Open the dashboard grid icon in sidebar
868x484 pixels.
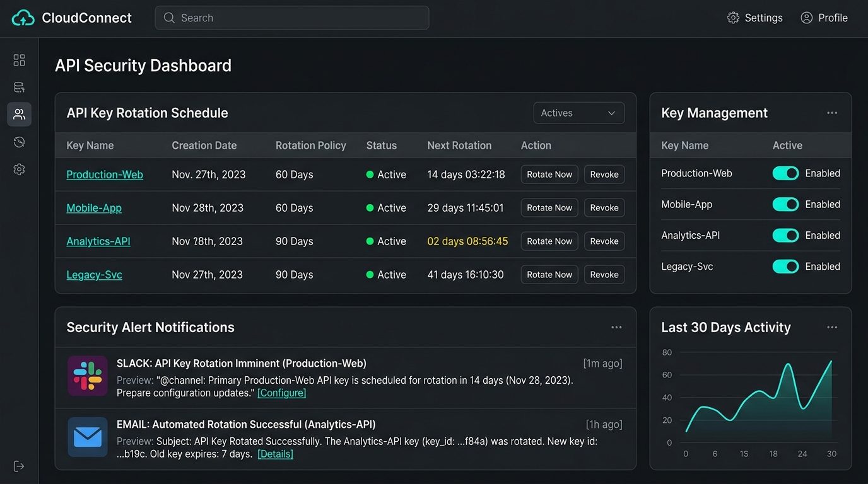click(x=19, y=60)
